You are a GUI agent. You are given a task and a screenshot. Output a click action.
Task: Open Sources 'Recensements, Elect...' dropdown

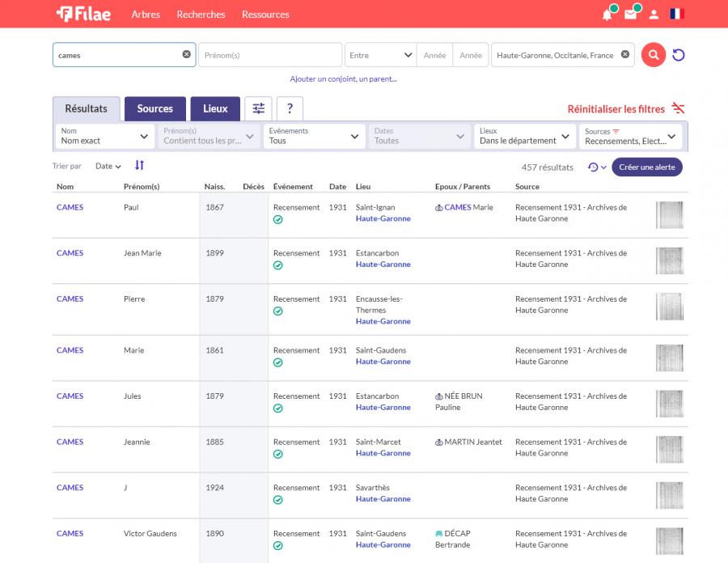point(630,136)
